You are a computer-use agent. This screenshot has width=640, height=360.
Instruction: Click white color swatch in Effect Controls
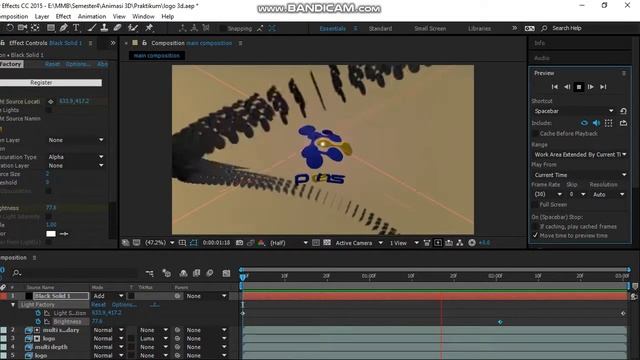coord(51,234)
